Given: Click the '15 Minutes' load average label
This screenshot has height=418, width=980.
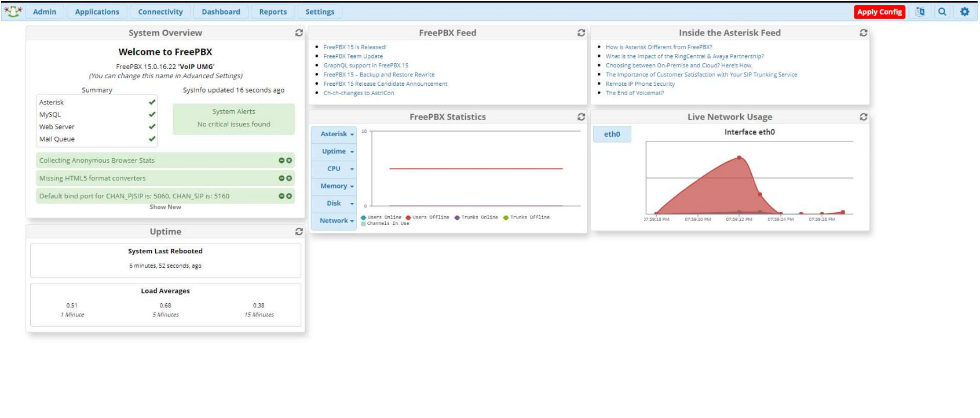Looking at the screenshot, I should click(x=259, y=315).
